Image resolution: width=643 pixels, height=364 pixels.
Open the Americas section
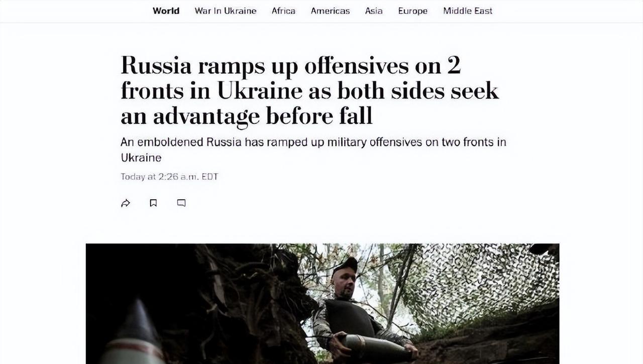tap(330, 11)
